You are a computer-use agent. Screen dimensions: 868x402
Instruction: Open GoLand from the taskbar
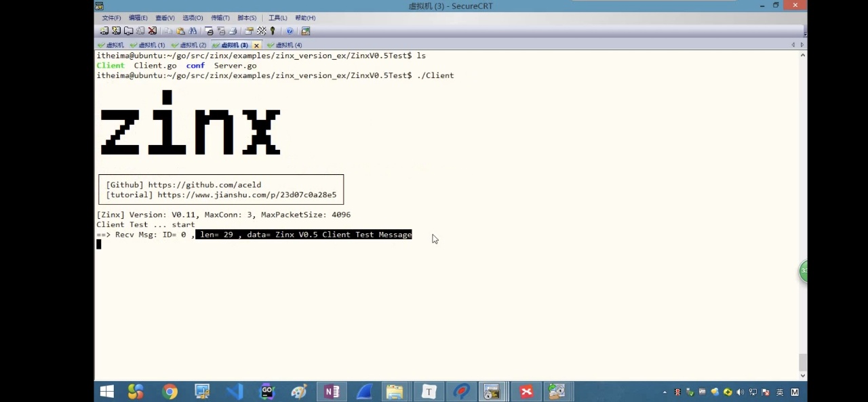(267, 392)
